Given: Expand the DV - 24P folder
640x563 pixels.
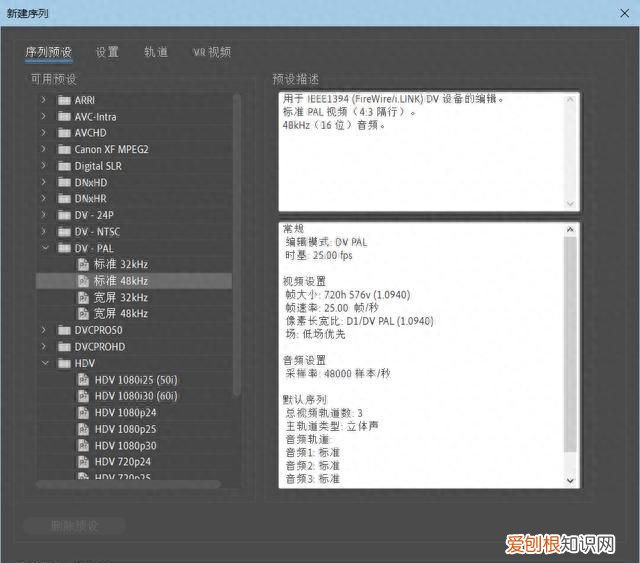Looking at the screenshot, I should [x=44, y=215].
